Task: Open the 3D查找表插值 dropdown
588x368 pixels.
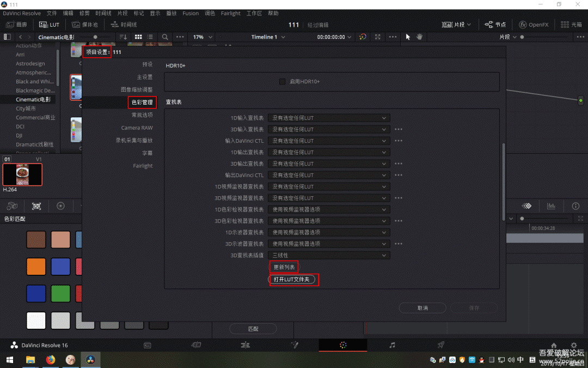Action: [329, 255]
